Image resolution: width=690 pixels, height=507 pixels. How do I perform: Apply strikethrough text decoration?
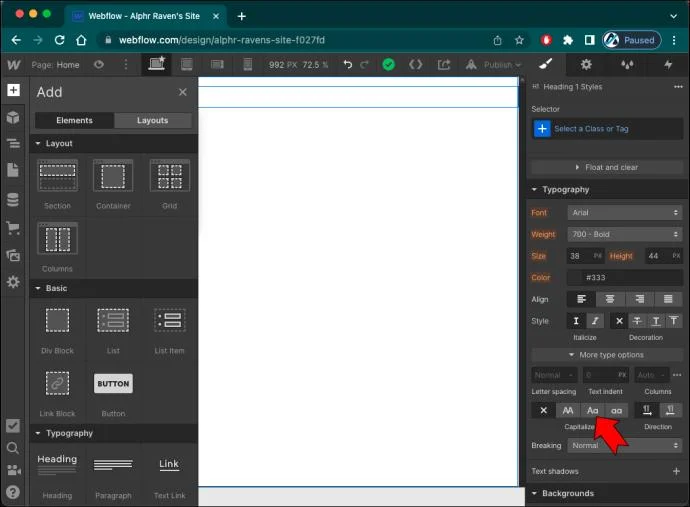click(637, 321)
